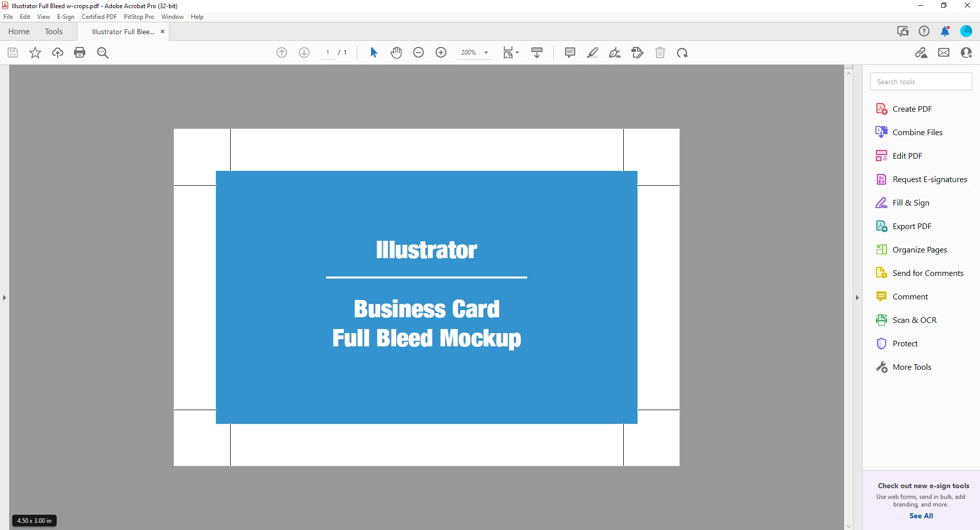
Task: Open the Window menu
Action: (x=173, y=17)
